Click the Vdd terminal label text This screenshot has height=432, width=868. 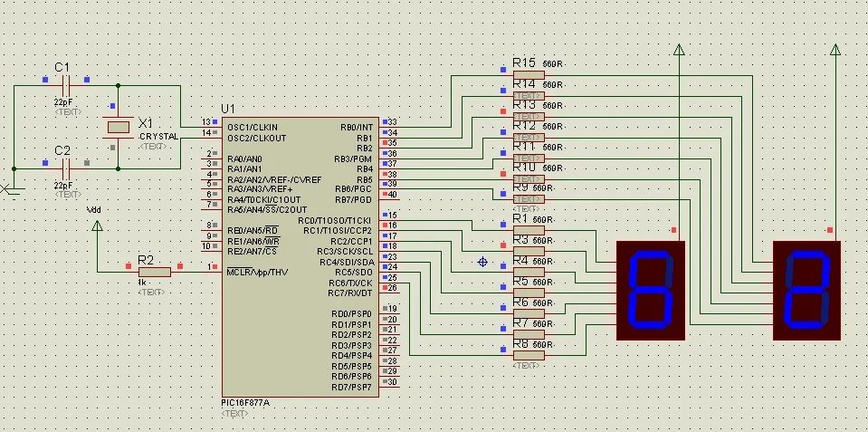[x=94, y=209]
